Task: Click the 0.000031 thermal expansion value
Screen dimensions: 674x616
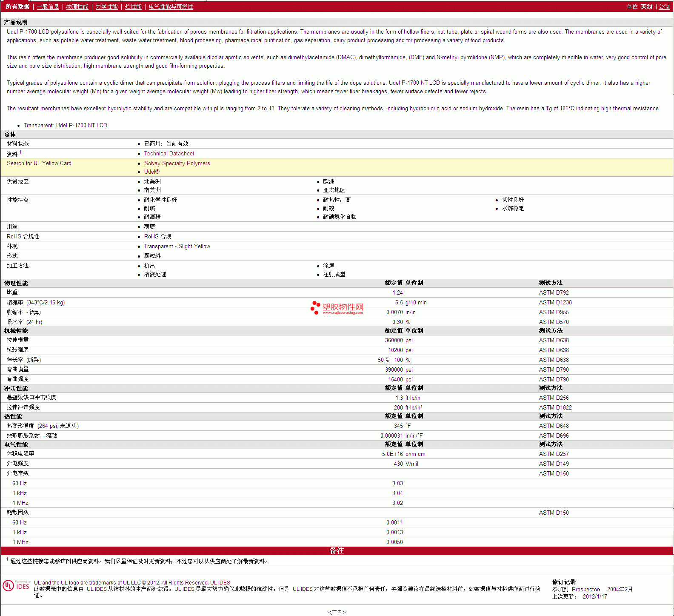Action: click(x=391, y=435)
